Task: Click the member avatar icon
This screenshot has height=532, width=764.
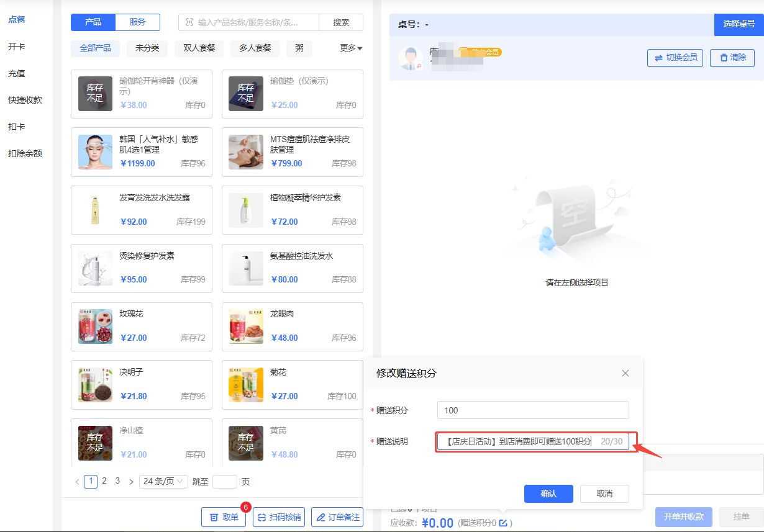Action: (410, 58)
